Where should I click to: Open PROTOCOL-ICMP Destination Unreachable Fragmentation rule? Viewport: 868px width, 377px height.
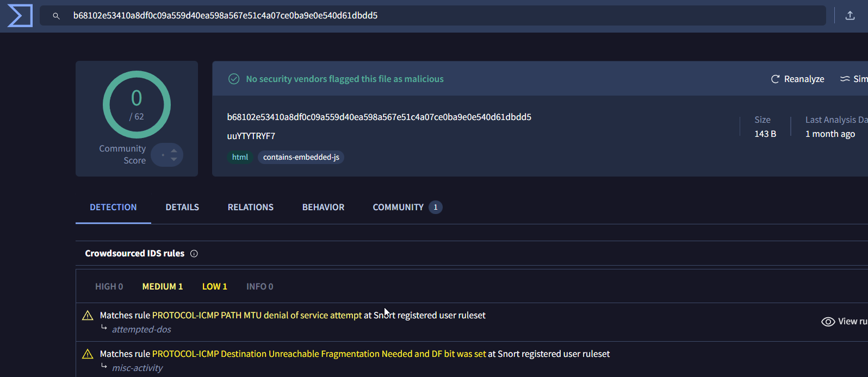[x=319, y=354]
